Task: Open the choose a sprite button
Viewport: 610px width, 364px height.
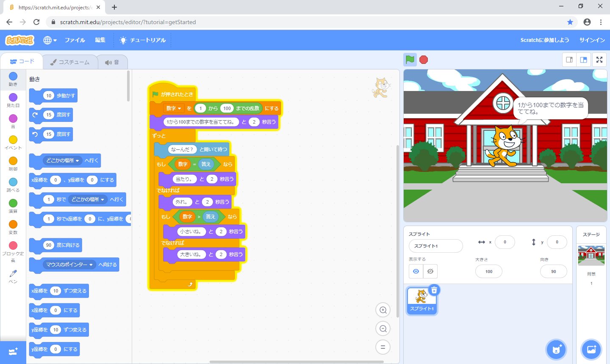Action: [556, 349]
